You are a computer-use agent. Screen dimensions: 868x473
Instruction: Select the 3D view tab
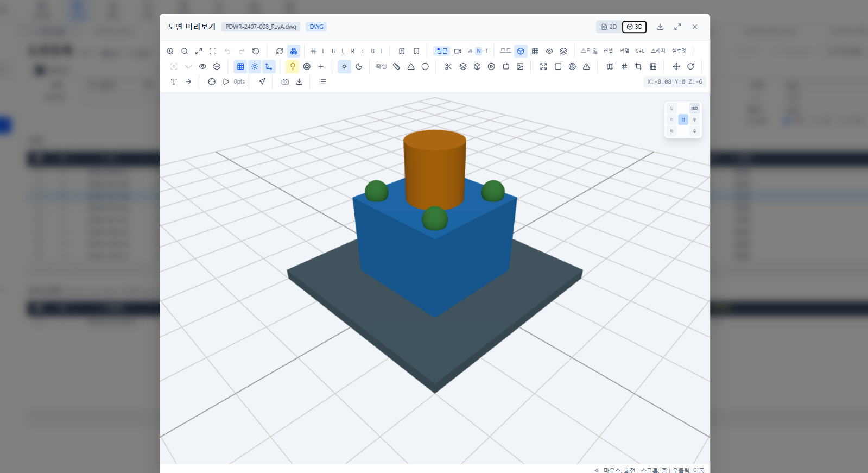(635, 27)
